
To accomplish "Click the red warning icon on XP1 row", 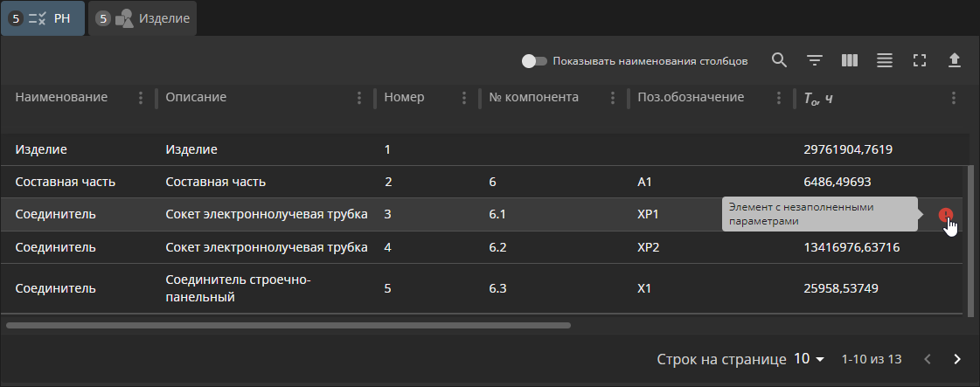I will [x=946, y=215].
